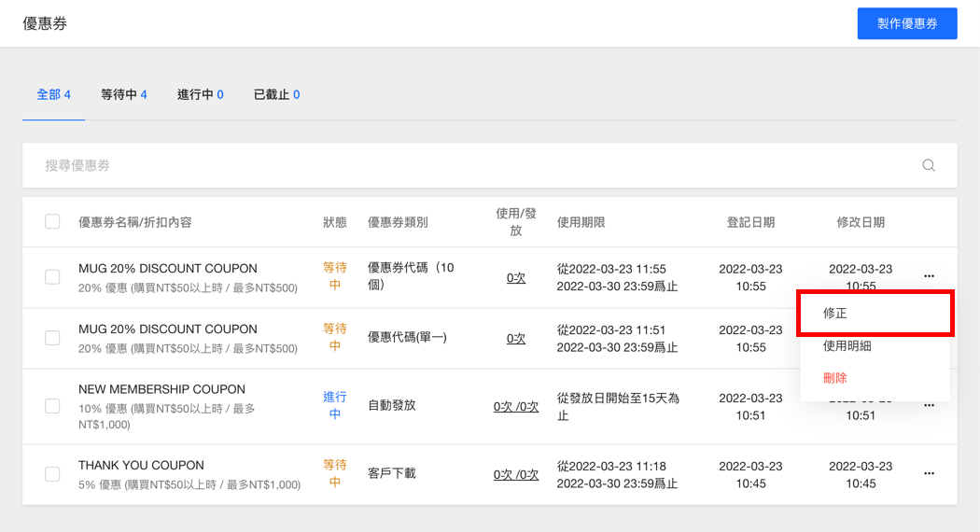The image size is (980, 532).
Task: Check the first MUG 20% DISCOUNT COUPON row
Action: (x=52, y=277)
